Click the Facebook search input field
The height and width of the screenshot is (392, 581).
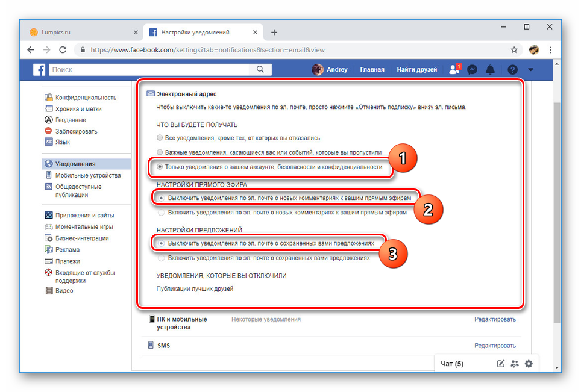tap(151, 70)
